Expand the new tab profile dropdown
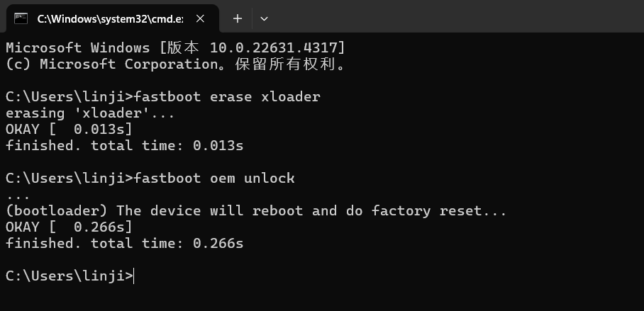The height and width of the screenshot is (311, 644). [264, 18]
